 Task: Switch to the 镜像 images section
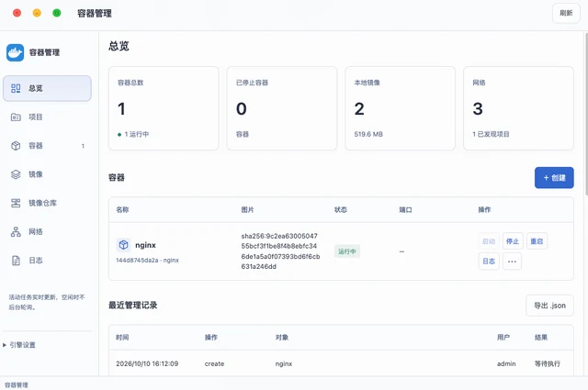click(47, 174)
